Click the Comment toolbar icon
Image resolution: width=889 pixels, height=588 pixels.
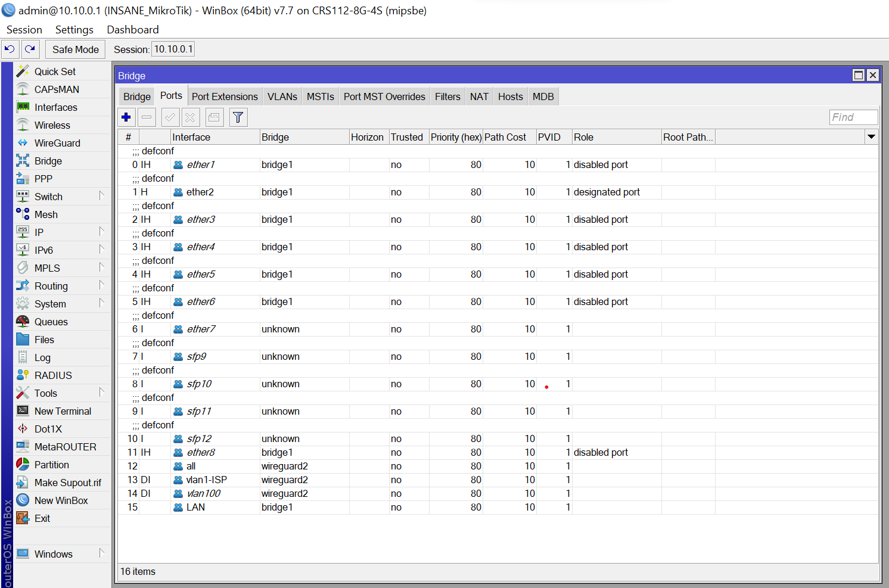(214, 117)
